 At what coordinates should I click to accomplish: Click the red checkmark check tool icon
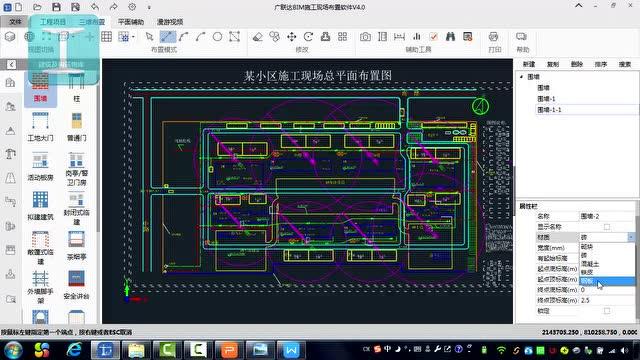433,37
